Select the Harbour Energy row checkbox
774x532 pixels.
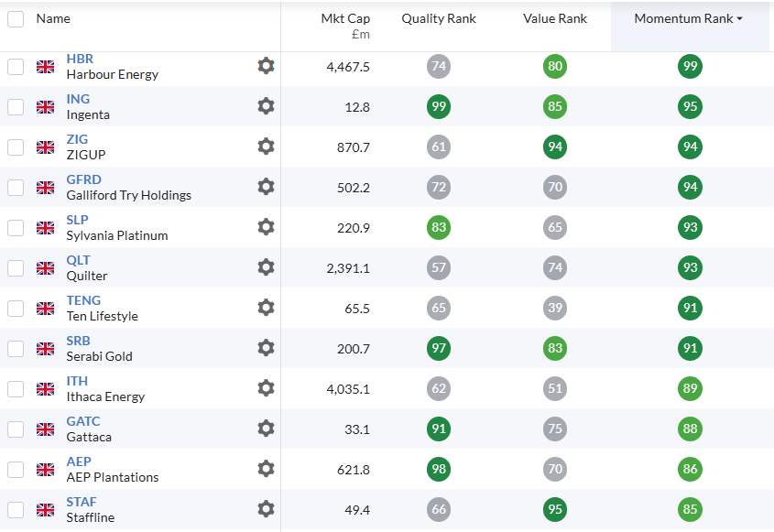coord(16,67)
